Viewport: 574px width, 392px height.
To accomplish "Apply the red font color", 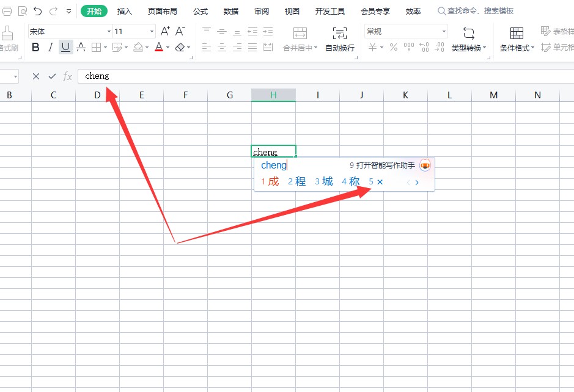I will [x=159, y=47].
